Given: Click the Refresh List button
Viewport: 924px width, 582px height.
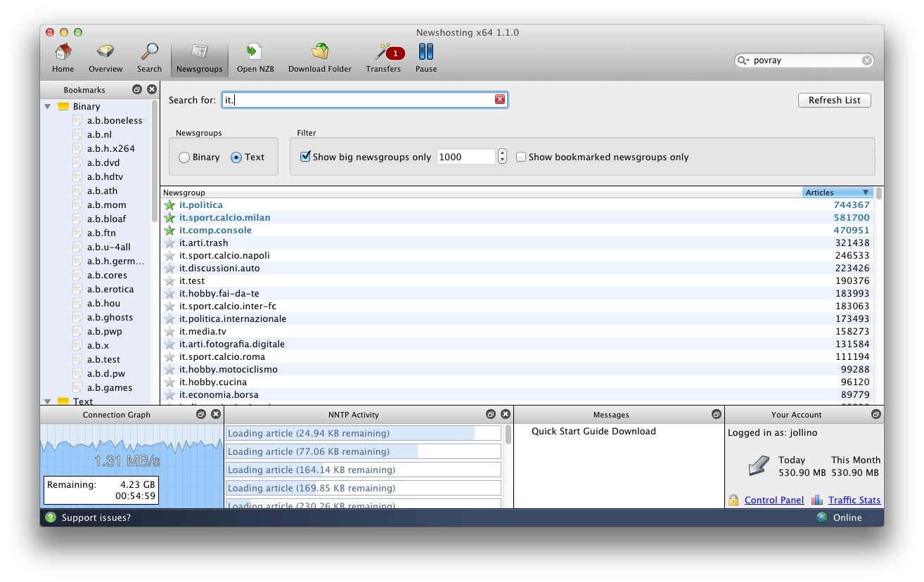Looking at the screenshot, I should click(x=835, y=100).
